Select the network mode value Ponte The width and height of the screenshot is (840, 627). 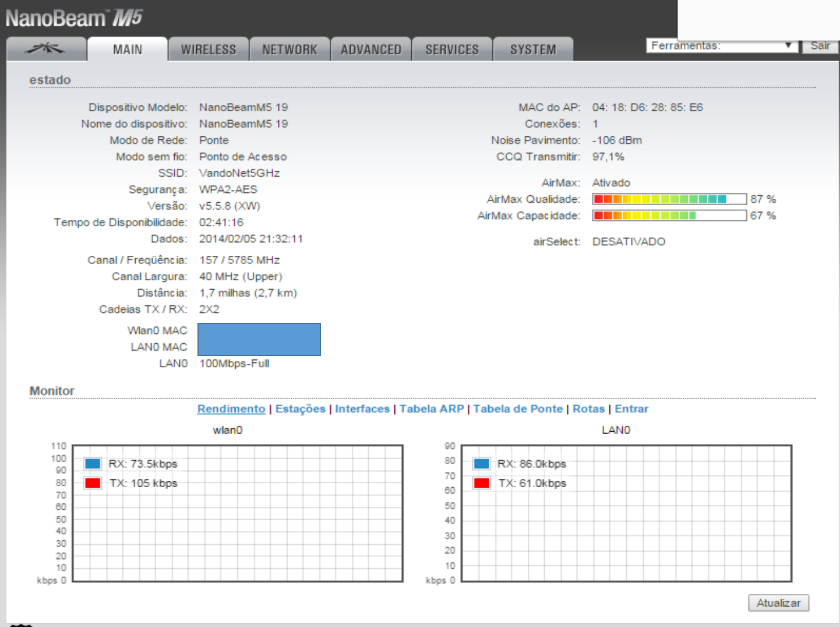214,140
